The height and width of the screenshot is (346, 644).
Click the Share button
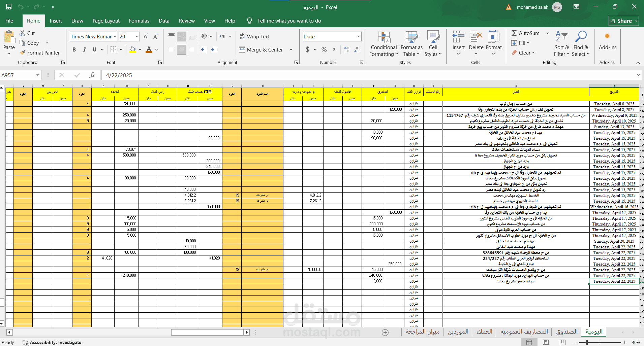(624, 21)
